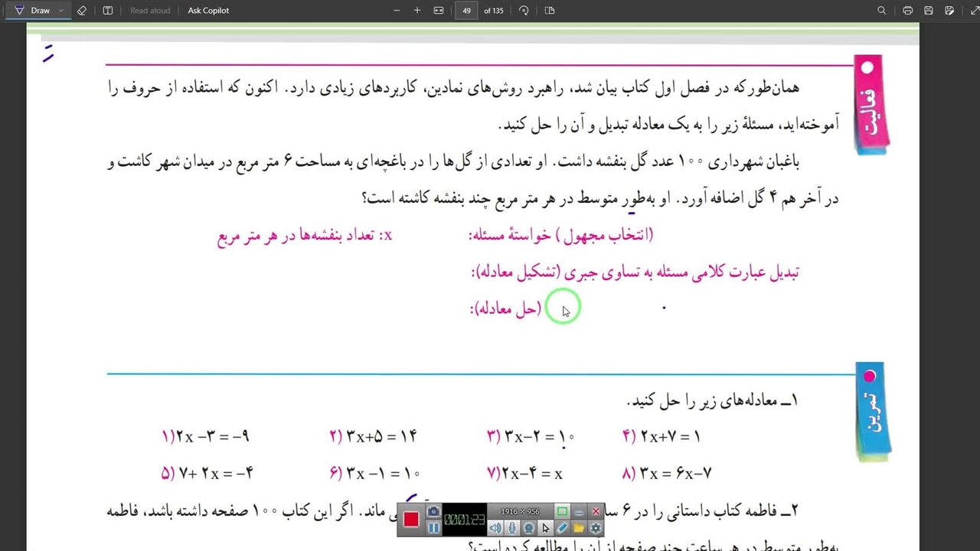Stop the screen recording
This screenshot has height=551, width=980.
tap(411, 520)
